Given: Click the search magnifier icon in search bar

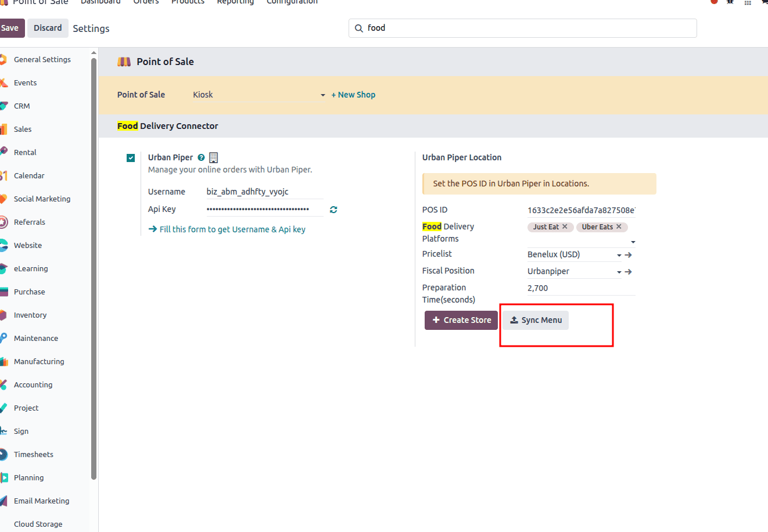Looking at the screenshot, I should (359, 28).
